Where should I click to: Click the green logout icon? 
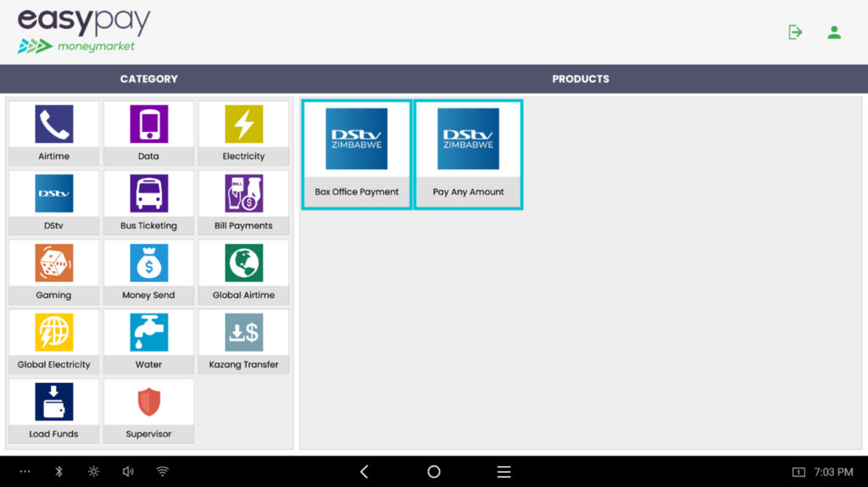pos(795,32)
